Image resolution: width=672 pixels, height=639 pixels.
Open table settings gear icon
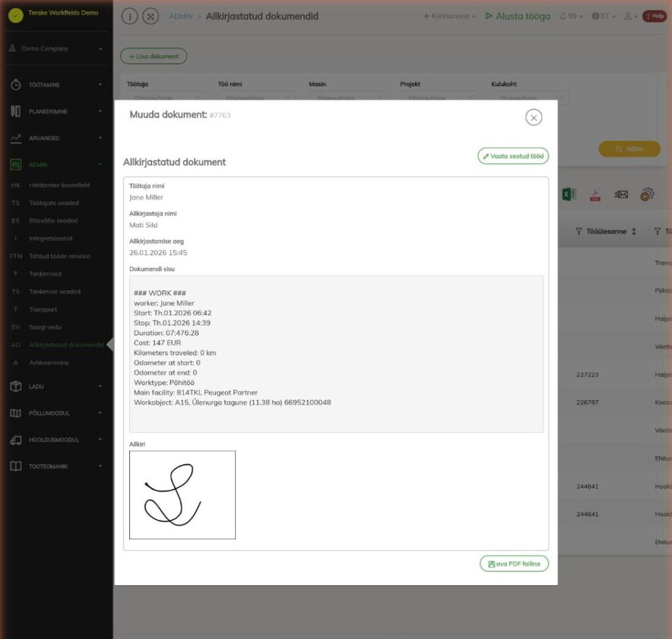[646, 194]
